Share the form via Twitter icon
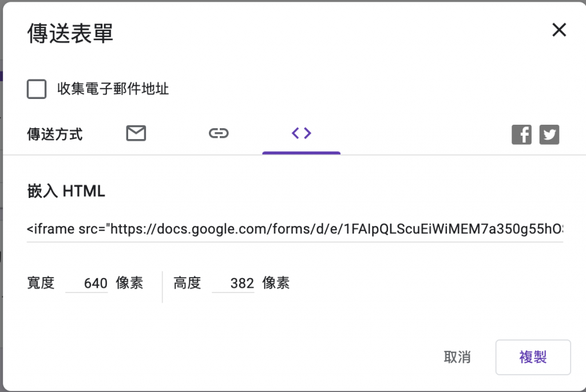This screenshot has width=586, height=392. coord(549,134)
